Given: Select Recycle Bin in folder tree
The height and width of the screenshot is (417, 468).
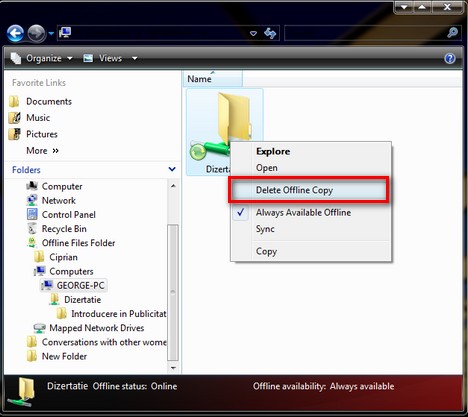Looking at the screenshot, I should click(64, 229).
